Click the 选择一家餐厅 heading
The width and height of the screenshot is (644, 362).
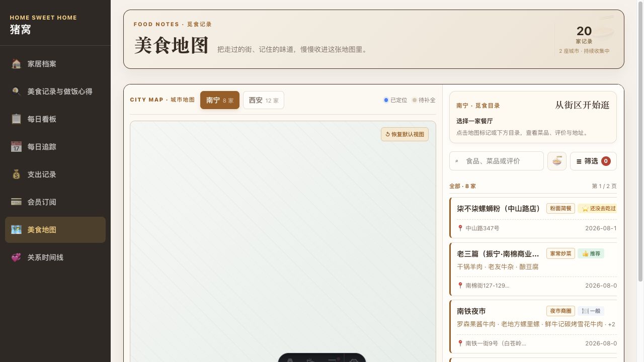474,121
